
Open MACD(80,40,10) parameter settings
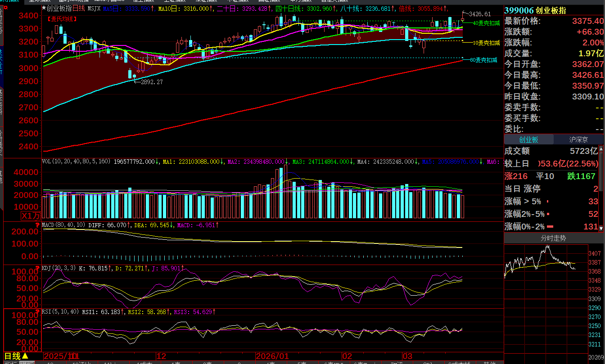[63, 225]
